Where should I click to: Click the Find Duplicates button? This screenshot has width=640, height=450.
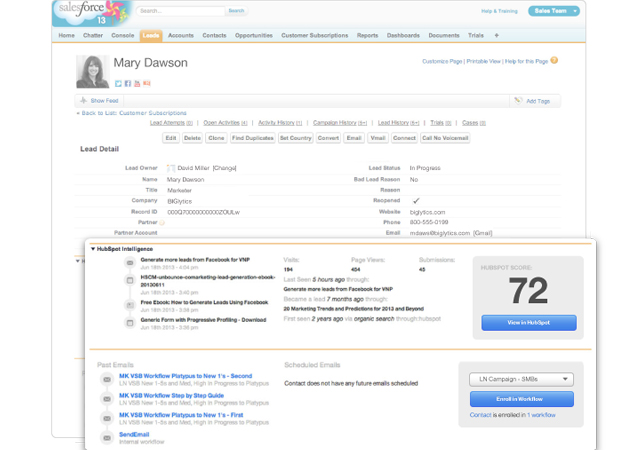pyautogui.click(x=253, y=138)
